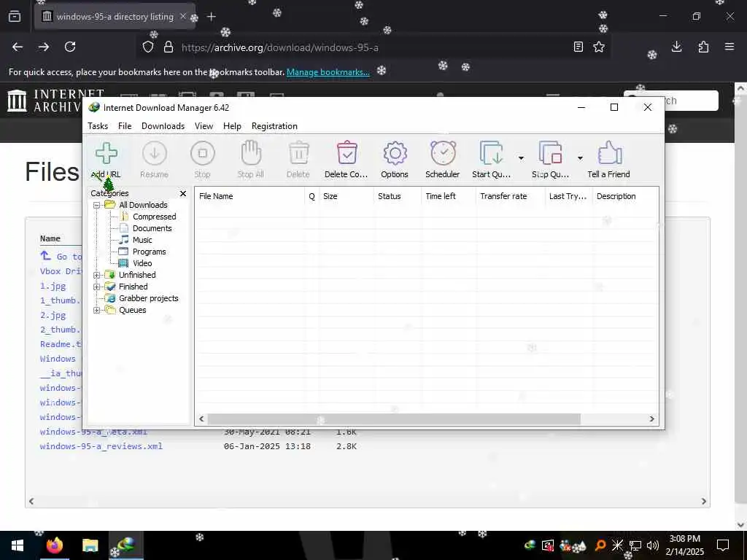Sort by Description column header

625,196
